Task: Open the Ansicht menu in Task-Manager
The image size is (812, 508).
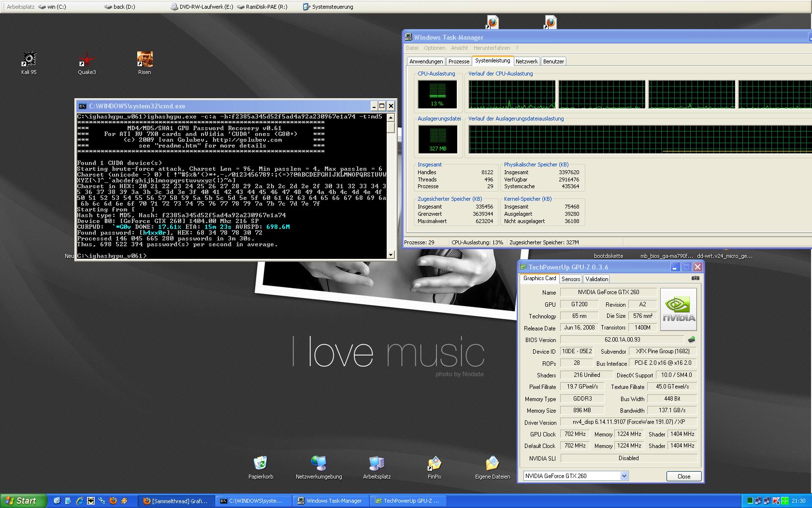Action: (x=459, y=48)
